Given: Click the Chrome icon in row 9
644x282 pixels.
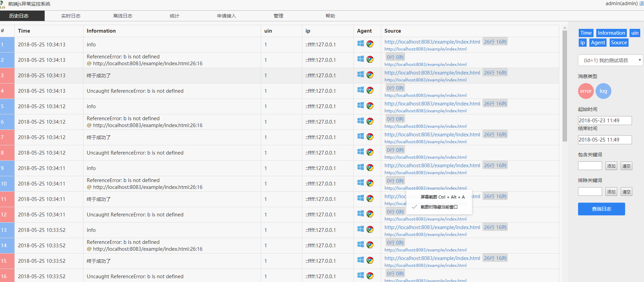Looking at the screenshot, I should 370,167.
